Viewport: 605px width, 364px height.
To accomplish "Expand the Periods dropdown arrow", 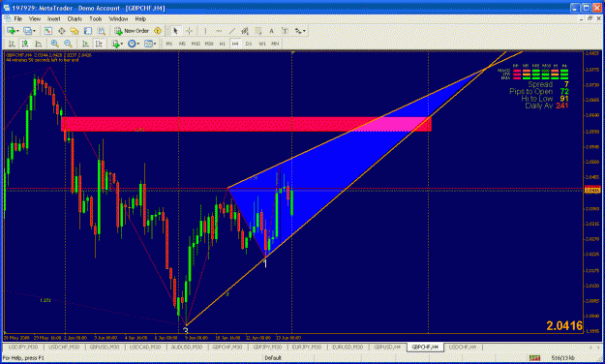I will 138,44.
